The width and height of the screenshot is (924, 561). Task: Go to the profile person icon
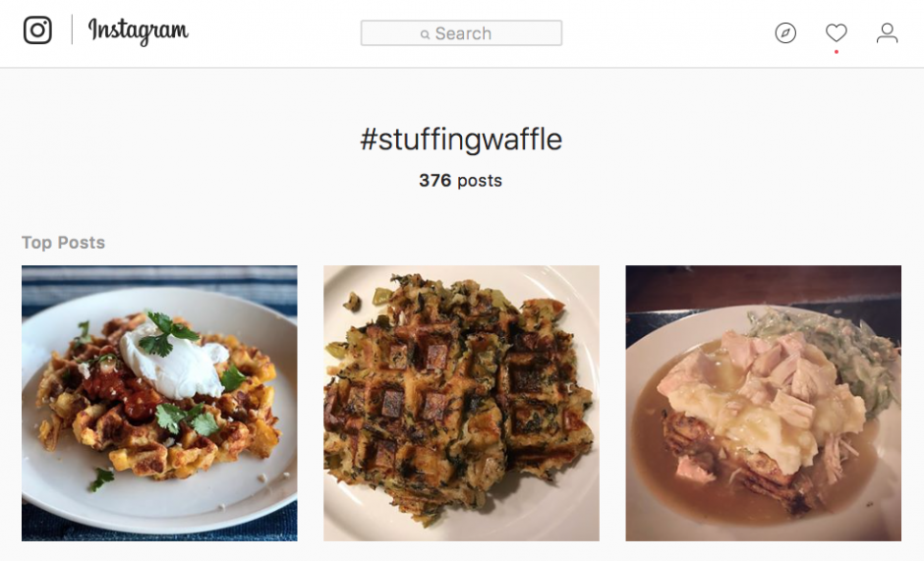(x=887, y=33)
